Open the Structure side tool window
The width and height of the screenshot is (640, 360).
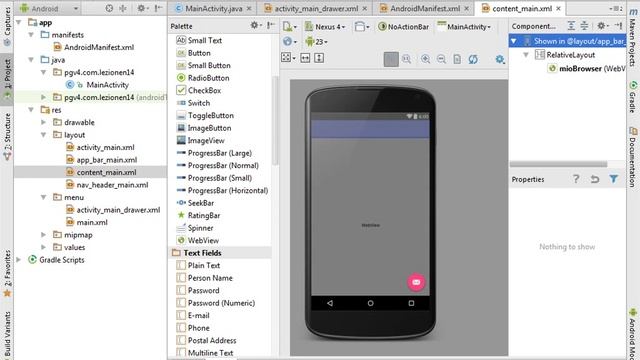(7, 137)
